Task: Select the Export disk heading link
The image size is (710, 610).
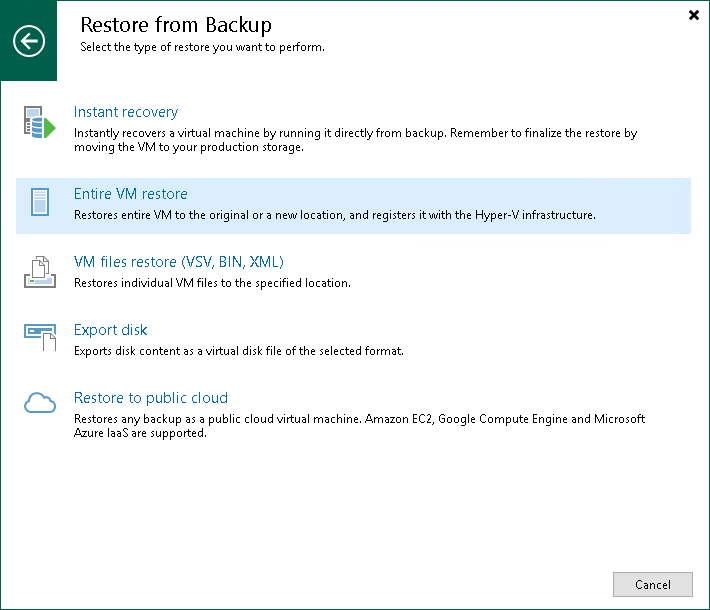Action: [111, 330]
